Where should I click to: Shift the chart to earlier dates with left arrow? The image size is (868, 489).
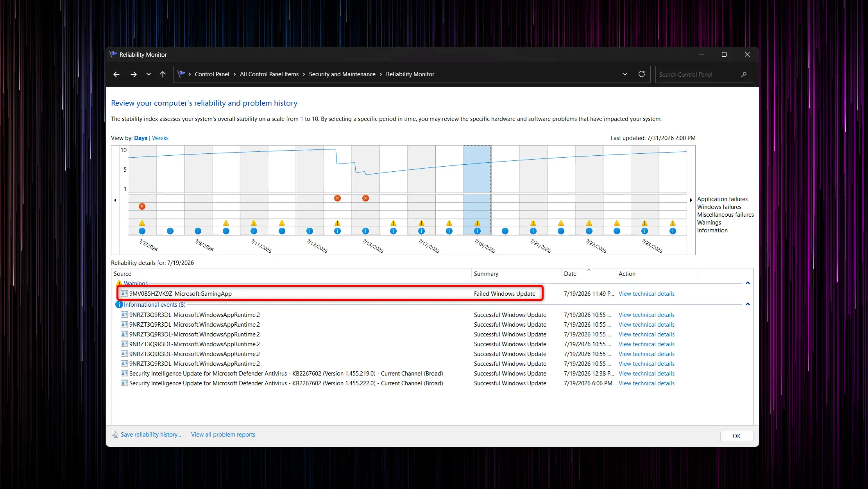point(115,200)
